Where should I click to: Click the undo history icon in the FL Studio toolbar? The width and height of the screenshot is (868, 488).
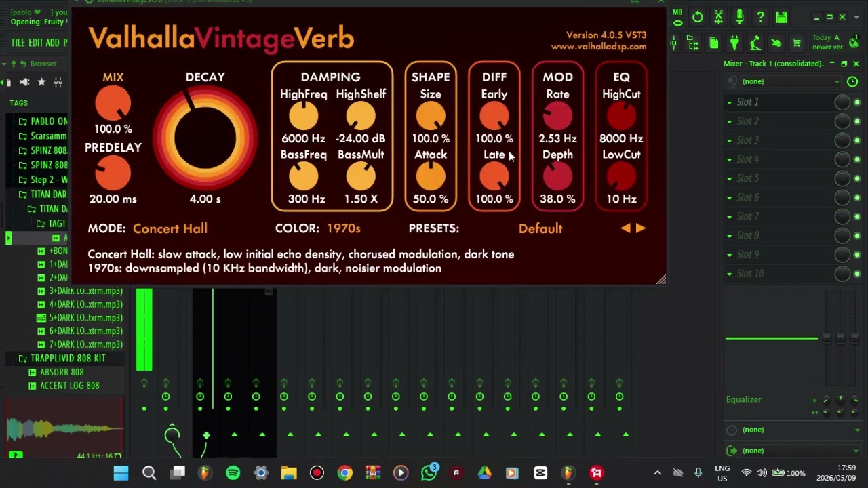coord(698,17)
